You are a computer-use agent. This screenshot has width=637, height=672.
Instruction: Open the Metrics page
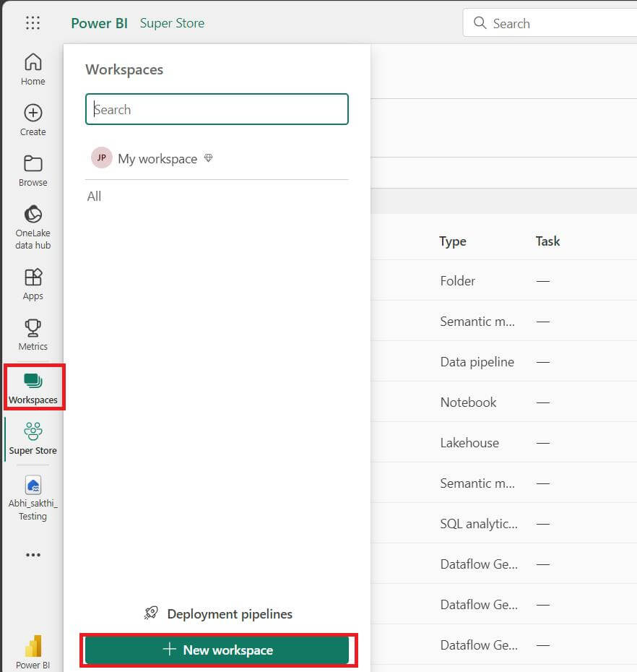pyautogui.click(x=33, y=335)
